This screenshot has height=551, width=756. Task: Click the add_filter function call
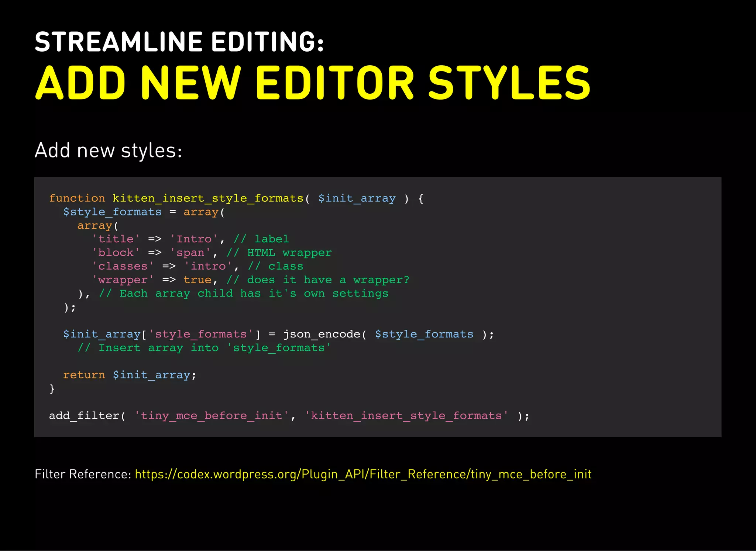84,416
